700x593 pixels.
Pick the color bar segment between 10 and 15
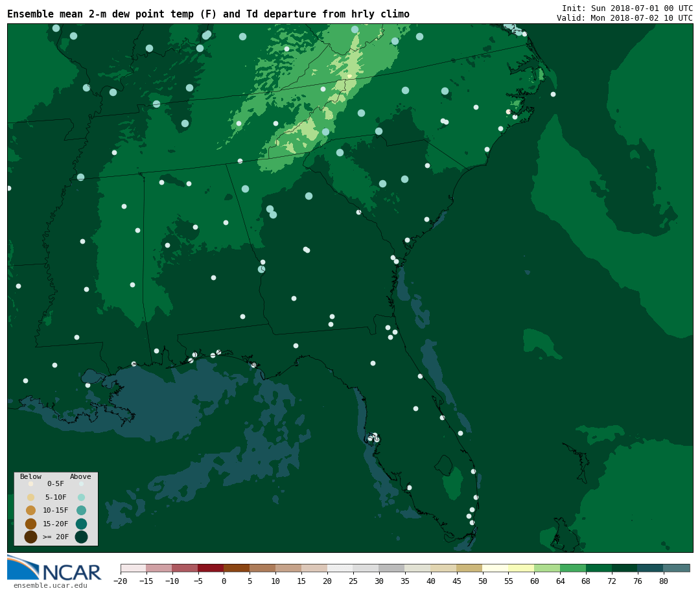tap(288, 568)
